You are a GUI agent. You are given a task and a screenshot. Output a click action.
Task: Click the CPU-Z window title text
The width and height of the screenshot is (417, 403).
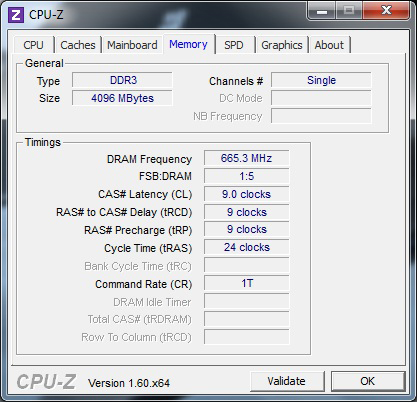[46, 15]
